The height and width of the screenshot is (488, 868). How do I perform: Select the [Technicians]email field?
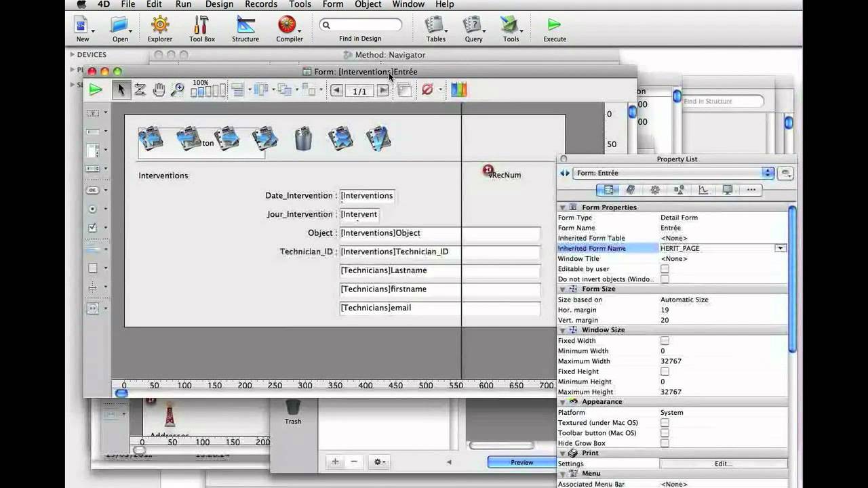(x=440, y=308)
